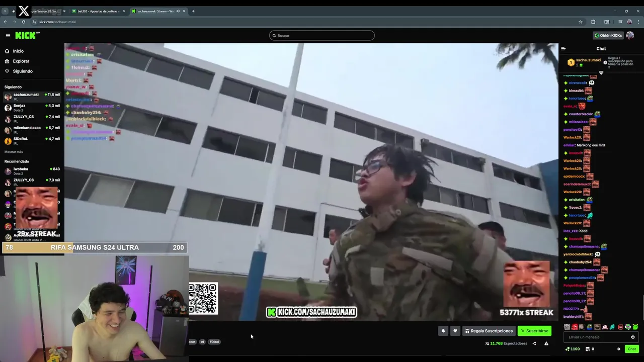Open the milenkanolasco channel in the sidebar
The height and width of the screenshot is (362, 644).
(x=32, y=130)
